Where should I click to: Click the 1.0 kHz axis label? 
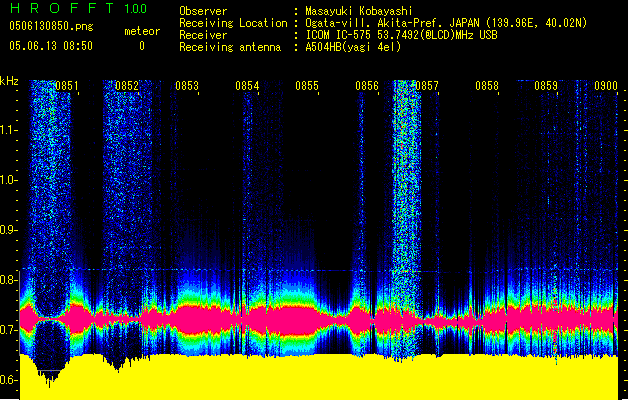(8, 180)
